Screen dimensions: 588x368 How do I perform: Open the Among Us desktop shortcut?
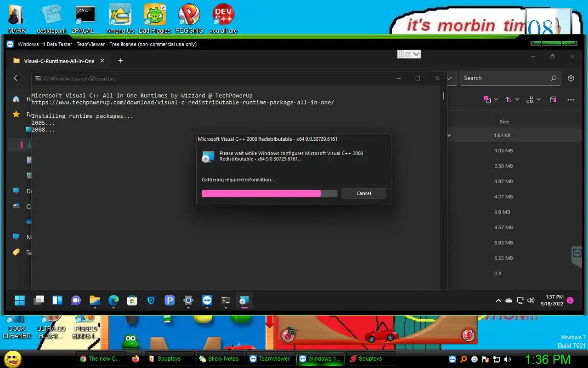click(120, 19)
